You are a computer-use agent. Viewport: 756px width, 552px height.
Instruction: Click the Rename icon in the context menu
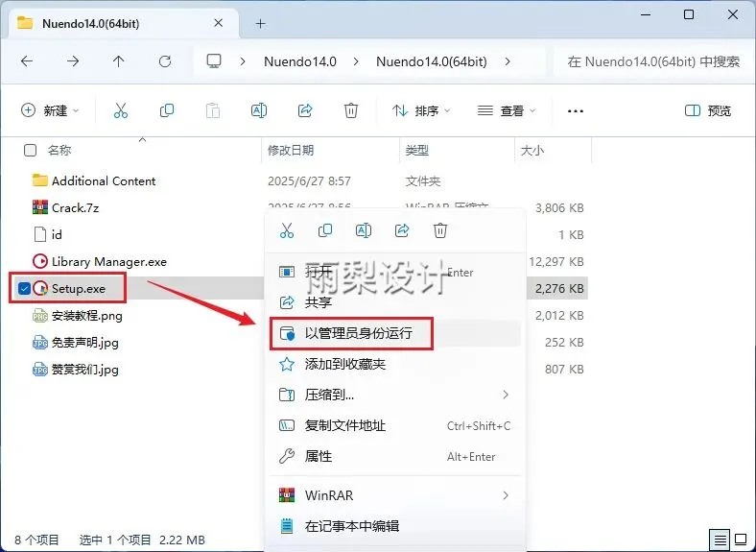(364, 230)
